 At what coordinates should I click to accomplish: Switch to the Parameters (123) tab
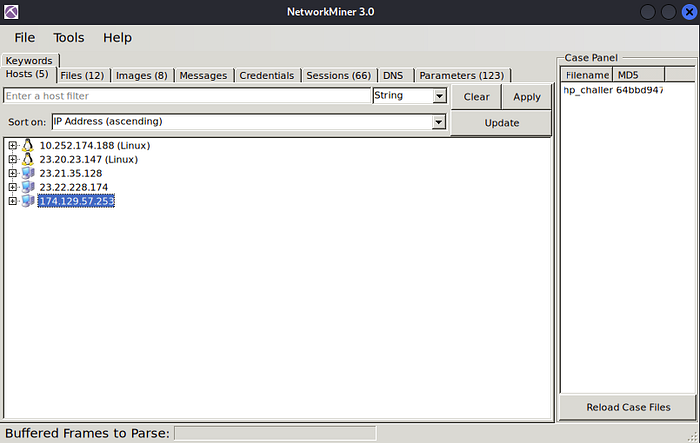(x=462, y=75)
